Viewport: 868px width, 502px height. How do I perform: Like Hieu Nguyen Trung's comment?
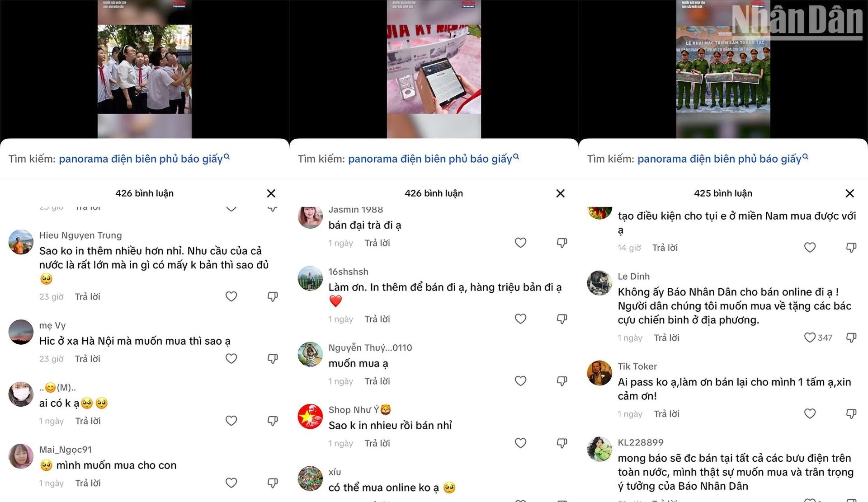pyautogui.click(x=231, y=296)
